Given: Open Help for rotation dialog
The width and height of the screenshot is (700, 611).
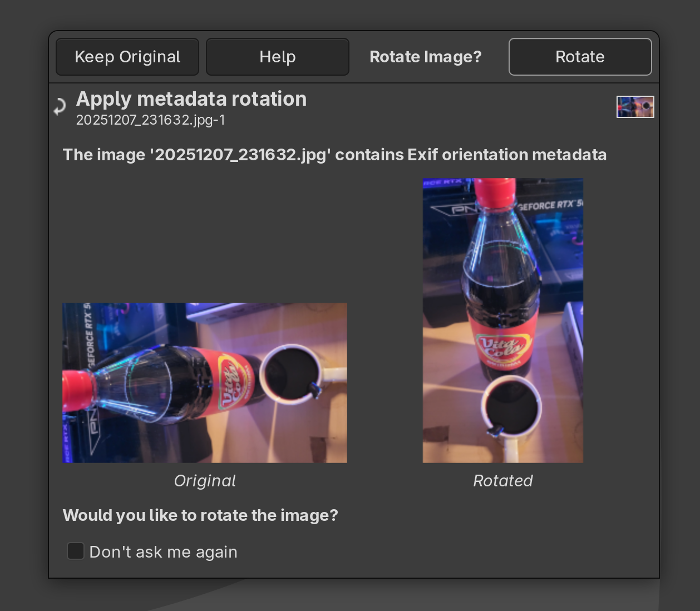Looking at the screenshot, I should pos(278,57).
